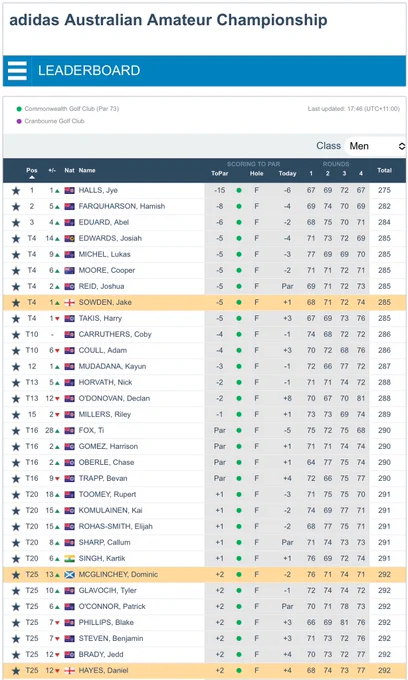Click the Scotland flag beside MCGLINCHEY
This screenshot has height=680, width=408.
pos(69,575)
